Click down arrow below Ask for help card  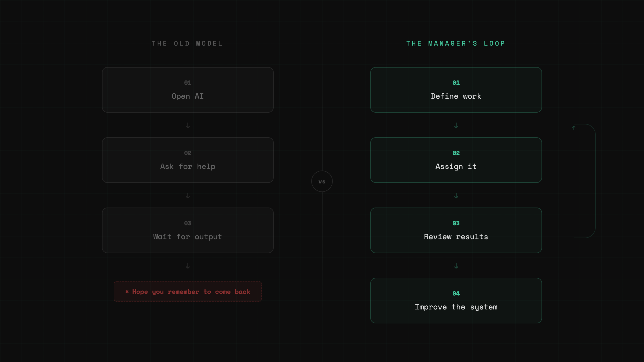point(188,195)
